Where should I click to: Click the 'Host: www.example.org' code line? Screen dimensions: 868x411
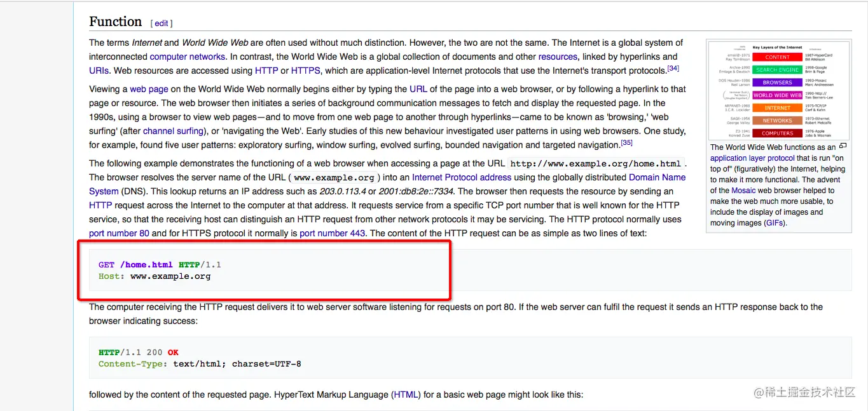pos(155,276)
